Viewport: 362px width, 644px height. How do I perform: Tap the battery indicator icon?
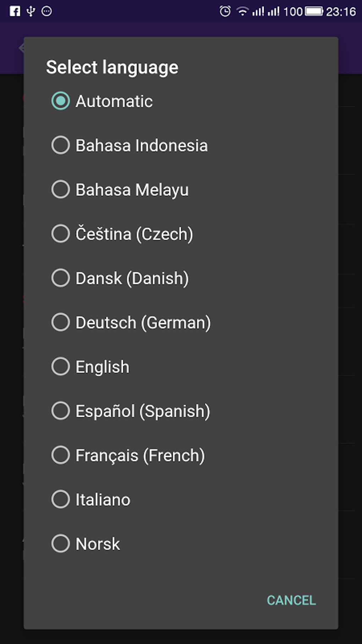click(x=314, y=11)
